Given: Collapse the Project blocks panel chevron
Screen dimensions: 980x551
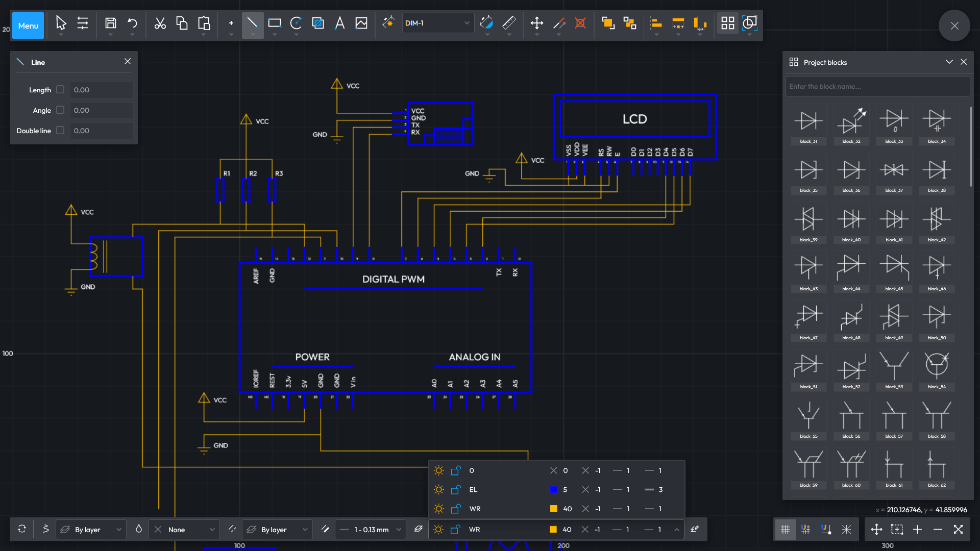Looking at the screenshot, I should click(x=949, y=62).
